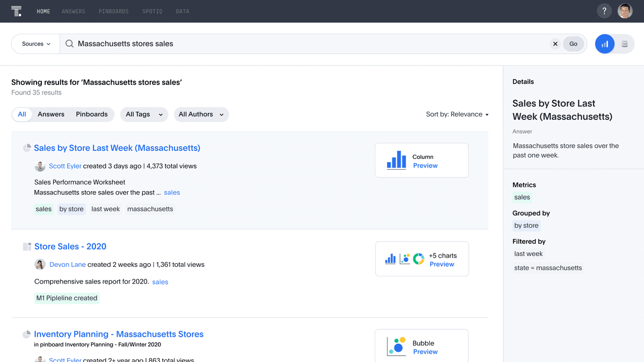
Task: Click the Go search button
Action: 573,44
